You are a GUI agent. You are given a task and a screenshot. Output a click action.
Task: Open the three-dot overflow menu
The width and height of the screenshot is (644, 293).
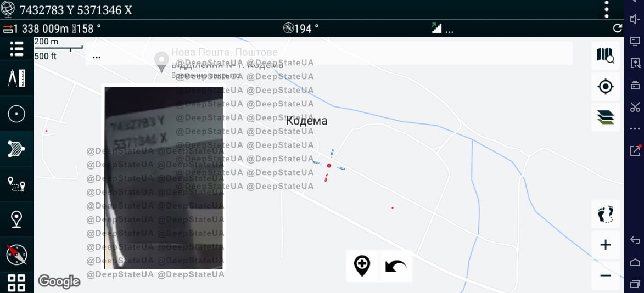pos(606,9)
